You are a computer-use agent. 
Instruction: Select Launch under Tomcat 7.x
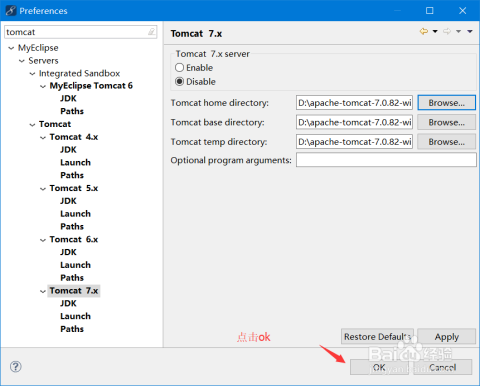tap(75, 316)
